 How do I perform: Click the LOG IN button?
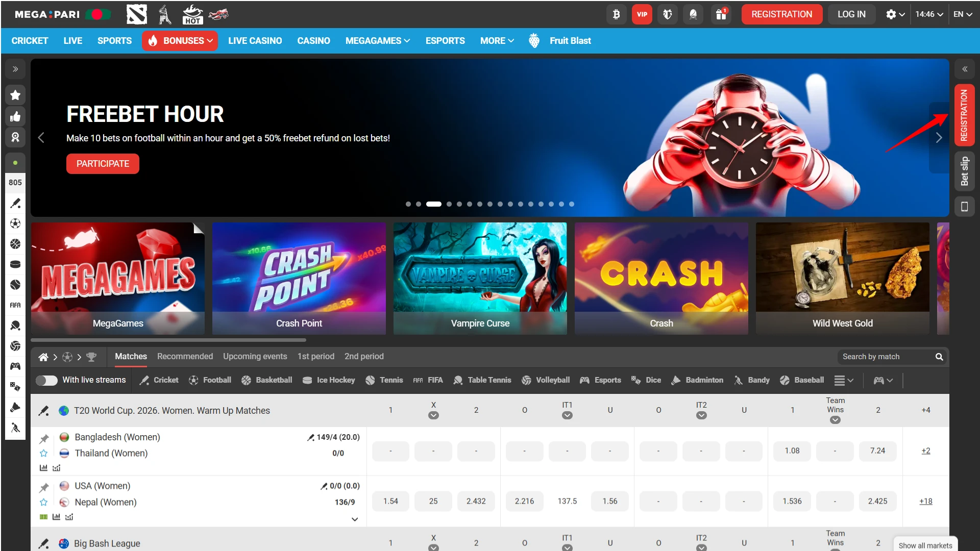(851, 14)
